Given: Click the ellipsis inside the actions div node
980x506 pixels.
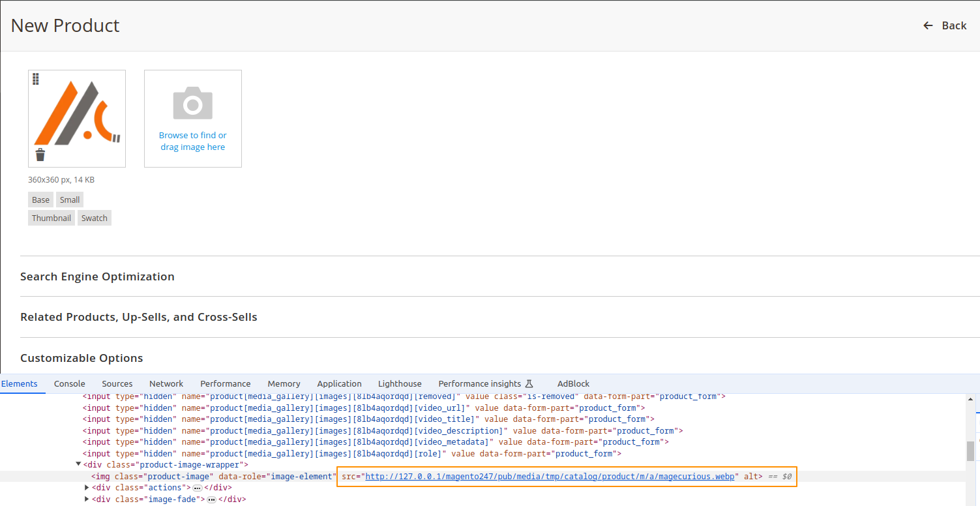Looking at the screenshot, I should point(197,487).
